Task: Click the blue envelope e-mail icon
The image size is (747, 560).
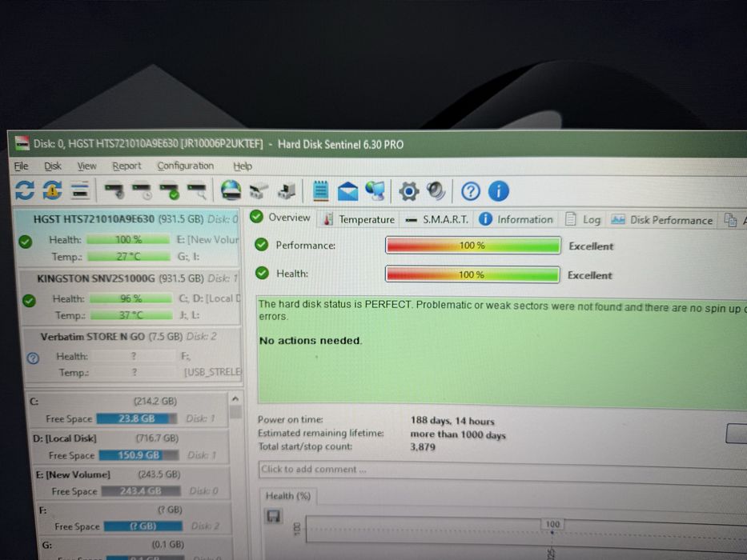Action: click(347, 191)
